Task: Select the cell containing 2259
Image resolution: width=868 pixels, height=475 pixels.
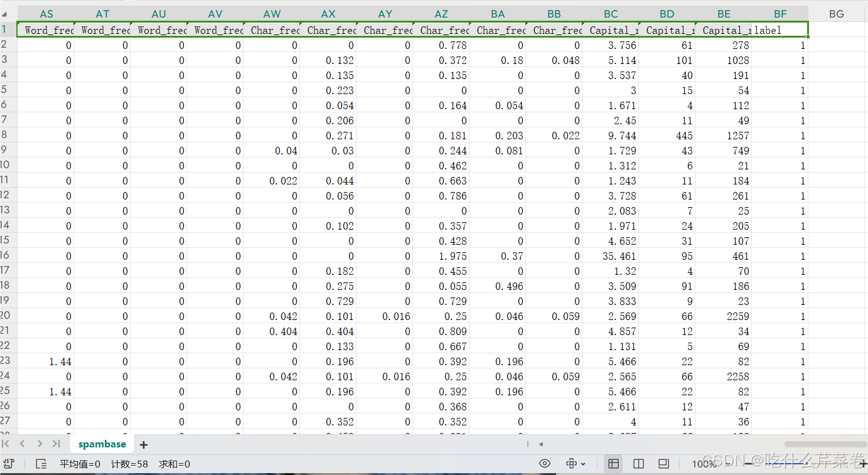Action: [724, 316]
